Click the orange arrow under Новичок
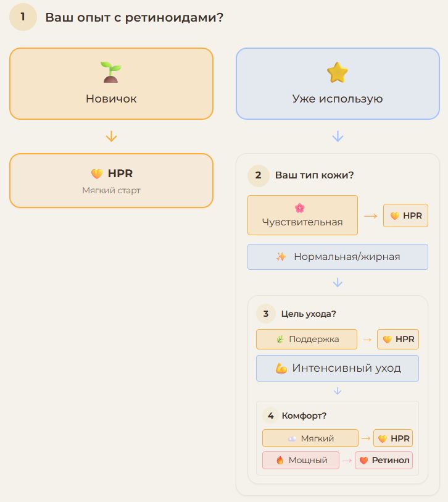Image resolution: width=448 pixels, height=502 pixels. tap(111, 136)
